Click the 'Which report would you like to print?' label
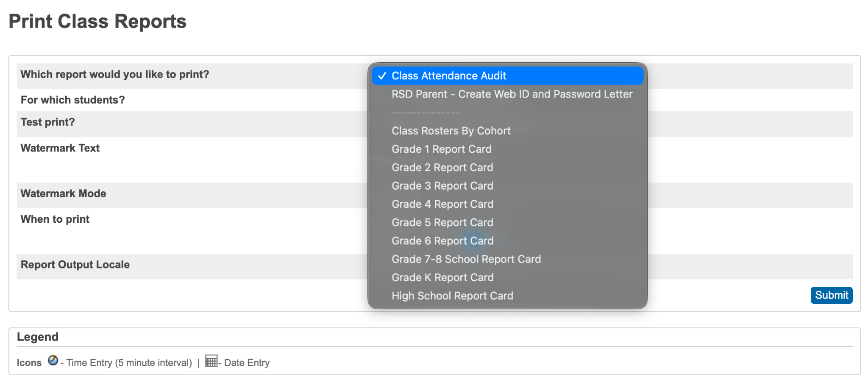868x375 pixels. 115,75
